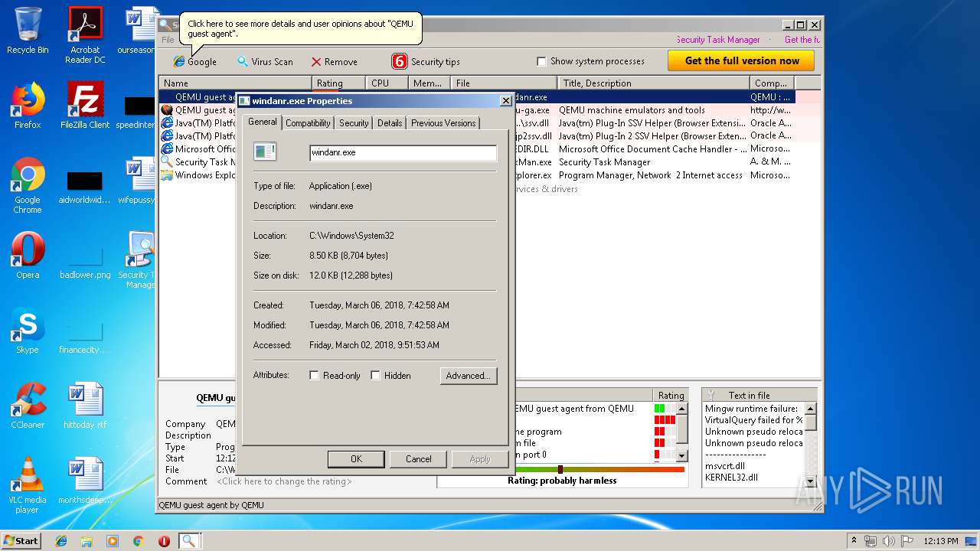Open monthsdeep document on desktop
Image resolution: width=980 pixels, height=551 pixels.
click(x=85, y=480)
